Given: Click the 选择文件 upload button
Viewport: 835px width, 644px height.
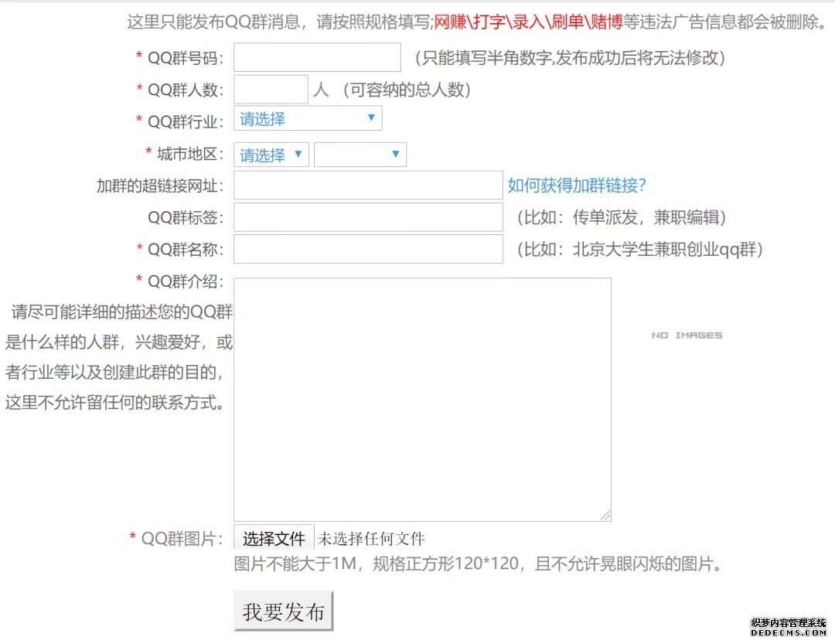Looking at the screenshot, I should click(x=274, y=539).
